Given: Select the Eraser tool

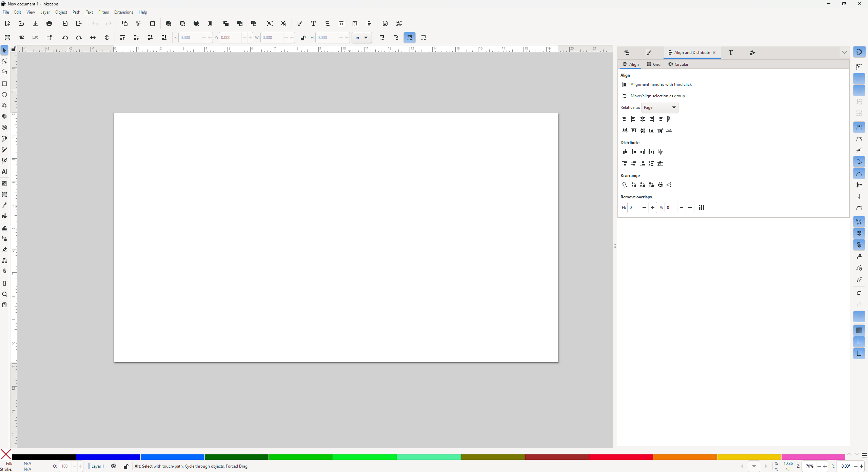Looking at the screenshot, I should click(x=4, y=250).
